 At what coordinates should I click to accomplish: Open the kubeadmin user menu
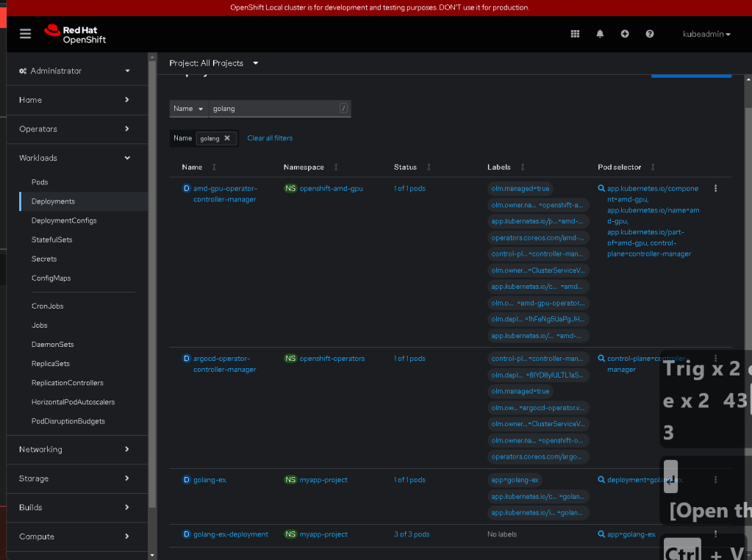tap(706, 34)
